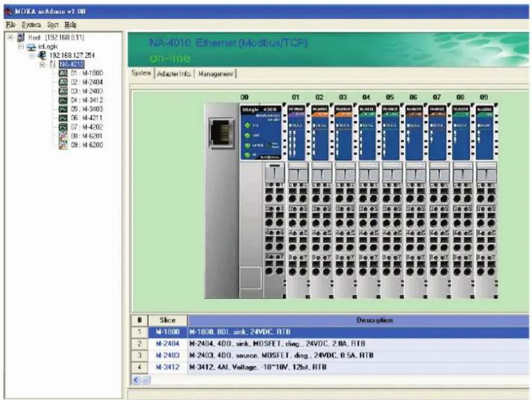The height and width of the screenshot is (400, 532).
Task: Click the analog icon for 07: M-4202
Action: (x=63, y=127)
